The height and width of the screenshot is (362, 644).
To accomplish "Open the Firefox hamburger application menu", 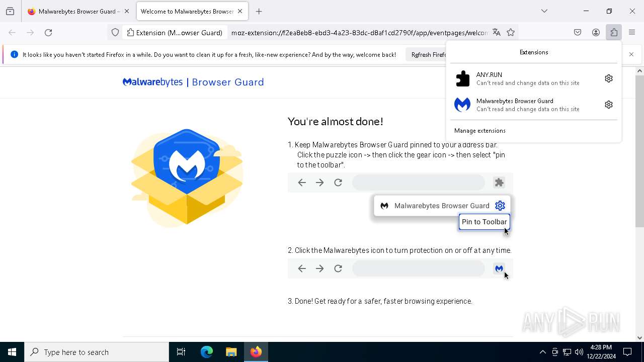I will click(x=632, y=33).
